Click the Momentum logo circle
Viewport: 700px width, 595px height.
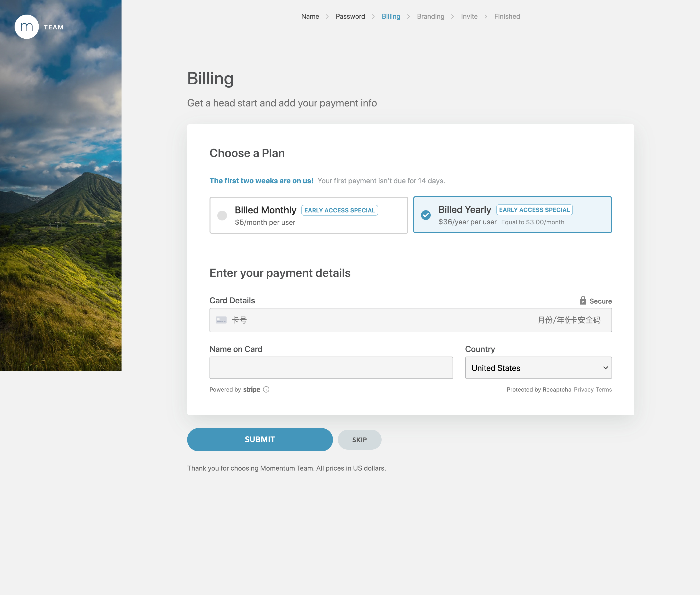tap(27, 27)
